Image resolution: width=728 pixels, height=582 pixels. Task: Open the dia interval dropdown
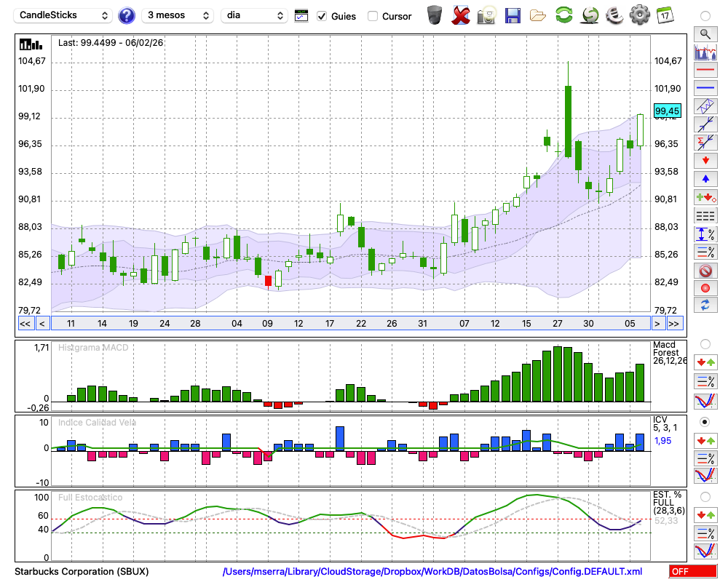(x=254, y=15)
